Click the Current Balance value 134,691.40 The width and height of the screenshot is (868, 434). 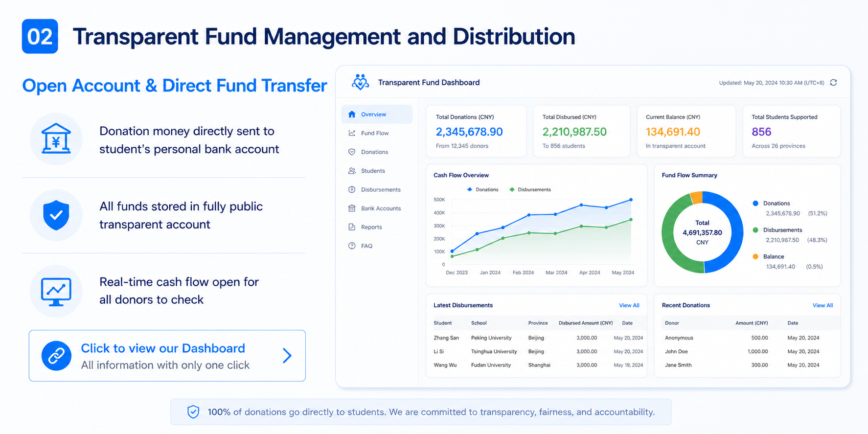673,132
